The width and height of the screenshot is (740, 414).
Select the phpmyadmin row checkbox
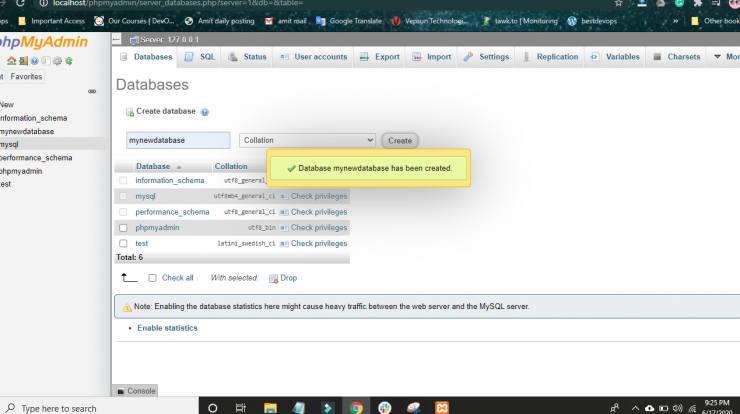pos(123,228)
